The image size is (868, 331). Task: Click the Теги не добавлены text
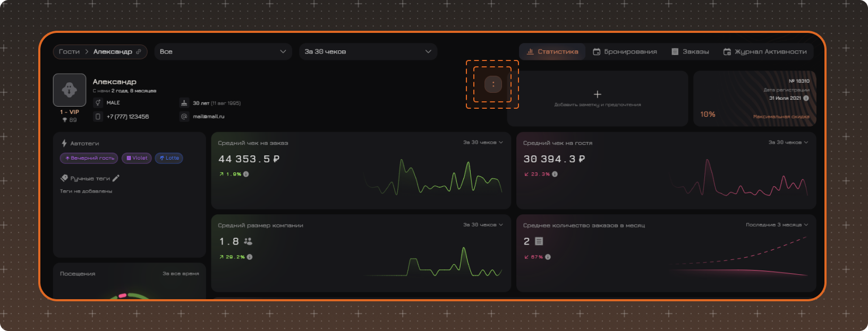click(86, 191)
